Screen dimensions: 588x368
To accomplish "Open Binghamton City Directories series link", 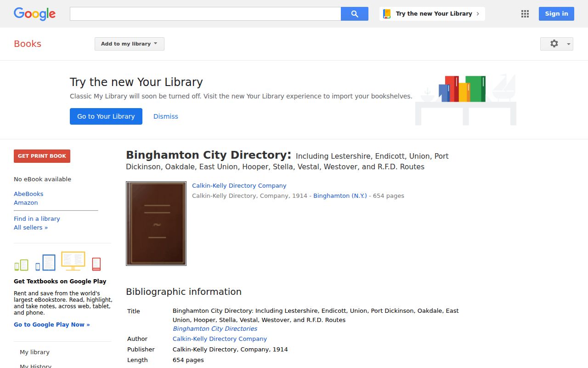I will 215,328.
